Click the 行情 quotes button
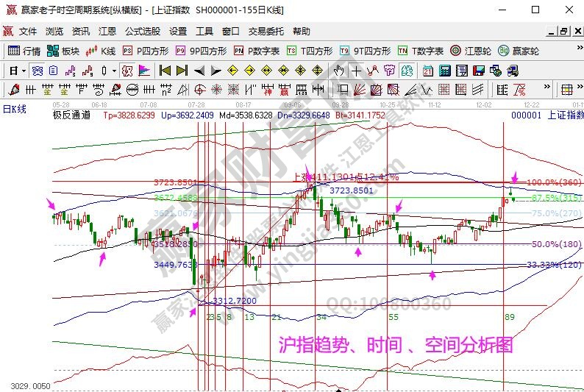Screen dimensions: 584x392 (24, 51)
